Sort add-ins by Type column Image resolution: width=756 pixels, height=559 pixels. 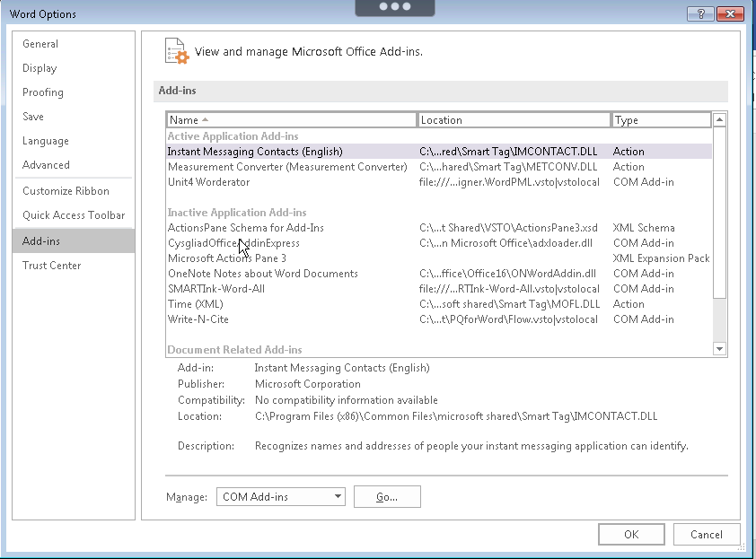(661, 120)
